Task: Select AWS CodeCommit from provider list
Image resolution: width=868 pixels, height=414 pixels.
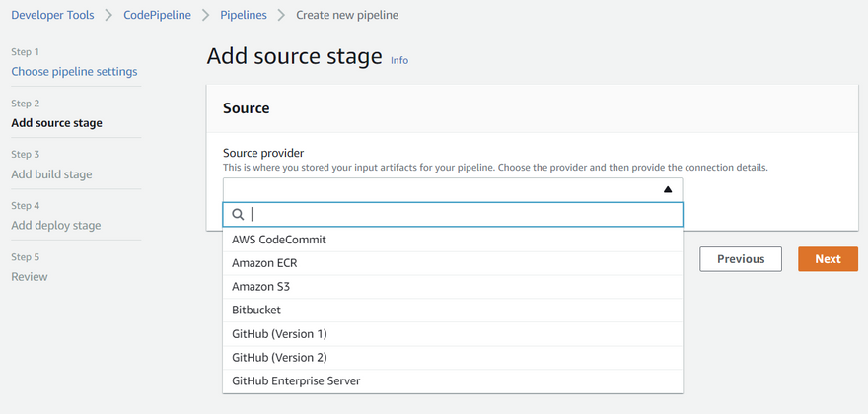Action: click(279, 240)
